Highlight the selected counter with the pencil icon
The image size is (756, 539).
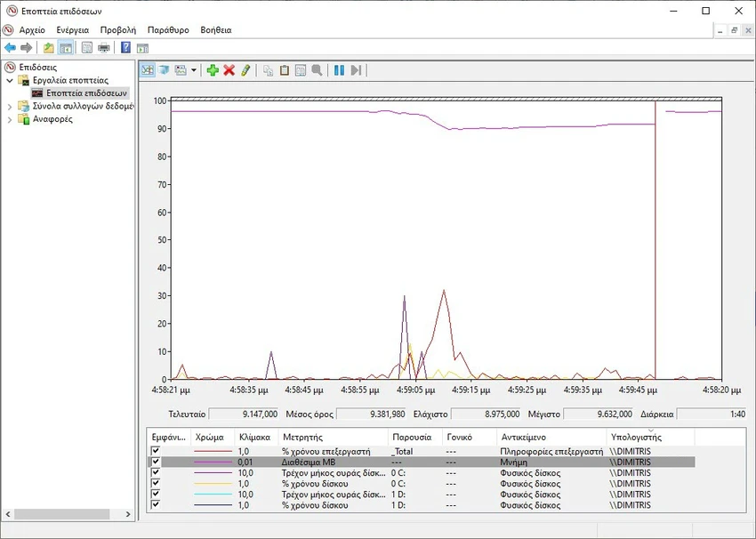(246, 70)
